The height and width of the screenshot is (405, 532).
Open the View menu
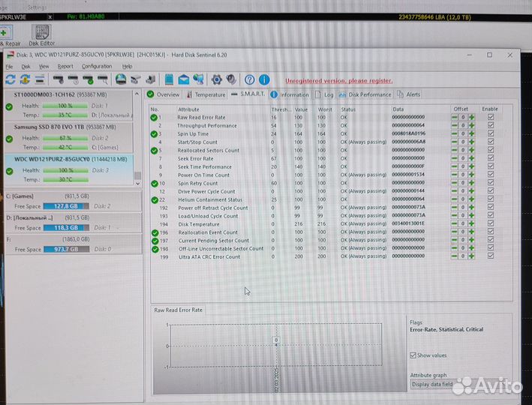44,67
